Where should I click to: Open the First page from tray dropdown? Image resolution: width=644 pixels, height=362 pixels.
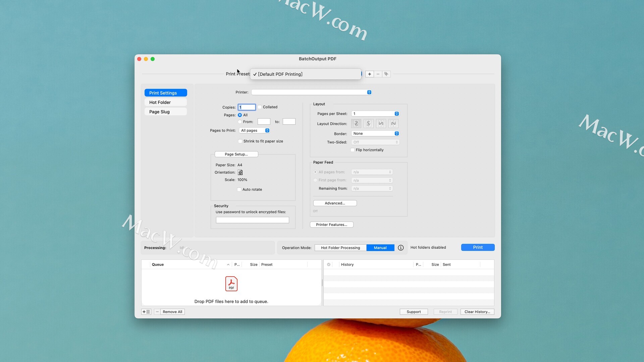[372, 180]
